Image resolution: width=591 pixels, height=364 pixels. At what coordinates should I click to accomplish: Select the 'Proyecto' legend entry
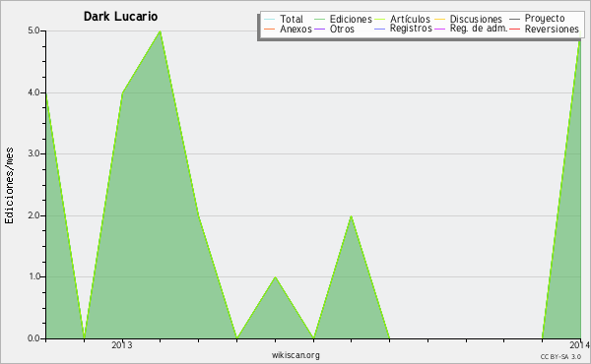[545, 19]
